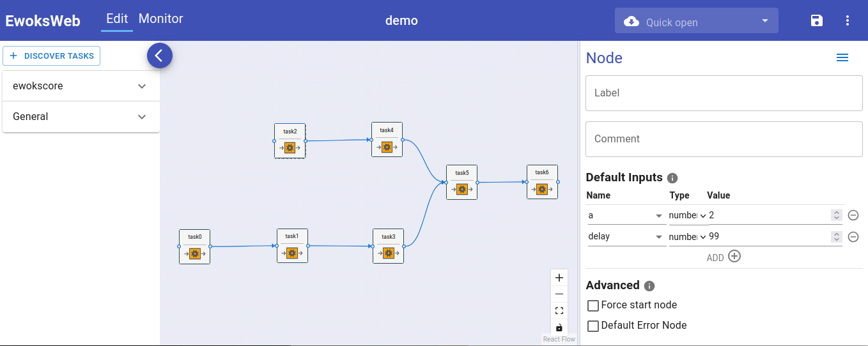Zoom in on the canvas with plus control
Screen dimensions: 868x346
click(559, 278)
